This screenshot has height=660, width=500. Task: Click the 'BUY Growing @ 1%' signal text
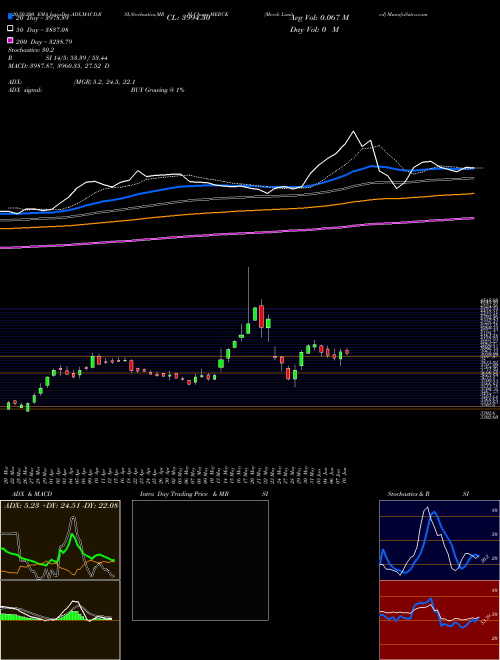pos(157,90)
